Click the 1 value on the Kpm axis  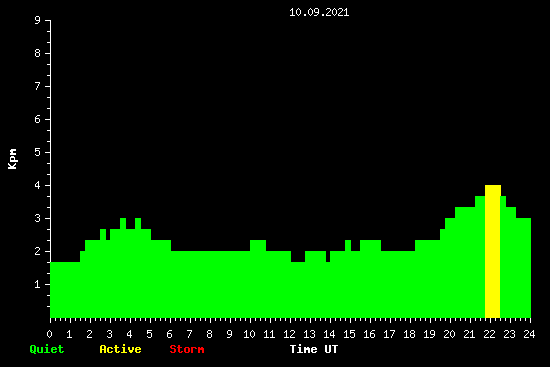click(x=37, y=284)
